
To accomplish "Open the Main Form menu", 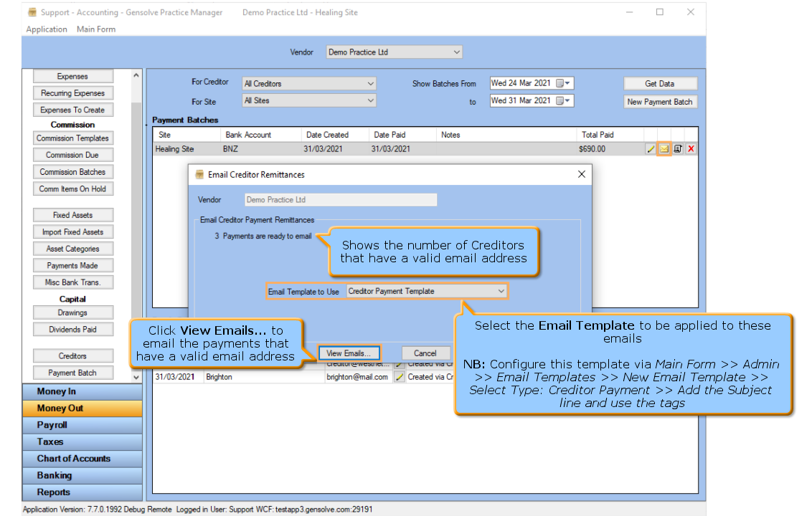I will click(96, 29).
